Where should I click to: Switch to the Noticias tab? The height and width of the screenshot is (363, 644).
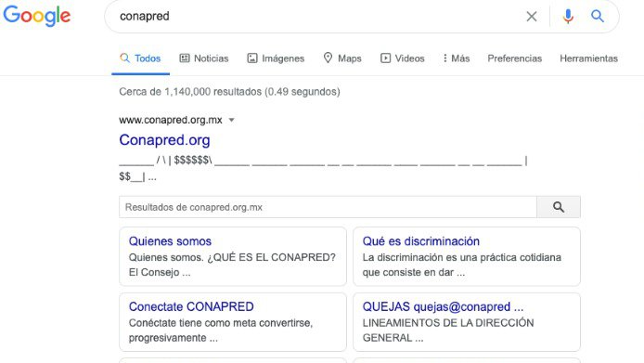click(x=204, y=58)
